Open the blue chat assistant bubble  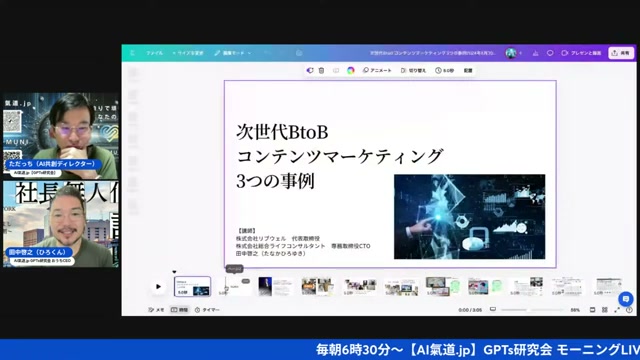tap(625, 298)
